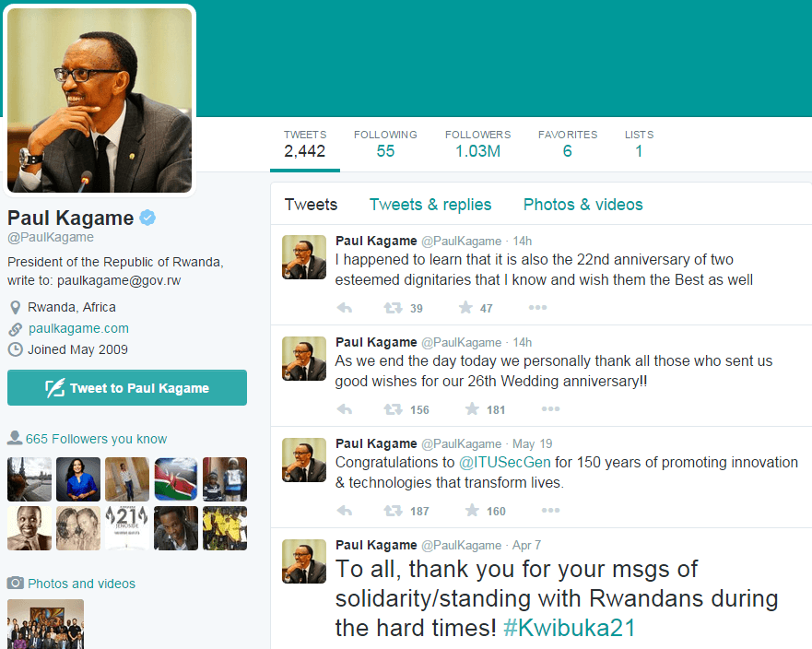The height and width of the screenshot is (649, 812).
Task: Reply to the Wedding anniversary tweet
Action: (x=345, y=409)
